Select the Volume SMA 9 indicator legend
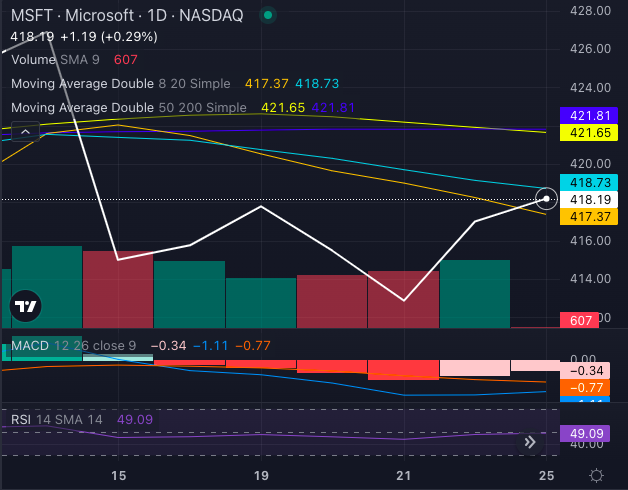The width and height of the screenshot is (628, 490). 57,59
